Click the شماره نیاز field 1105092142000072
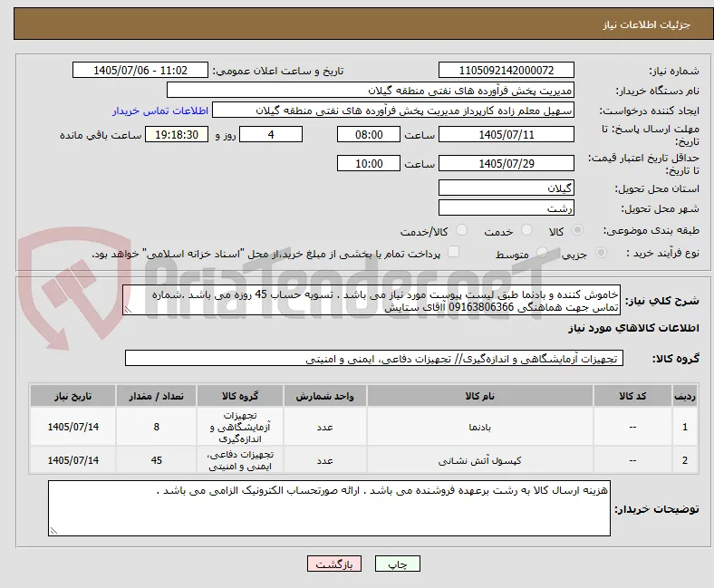Viewport: 714px width, 588px height. (507, 70)
